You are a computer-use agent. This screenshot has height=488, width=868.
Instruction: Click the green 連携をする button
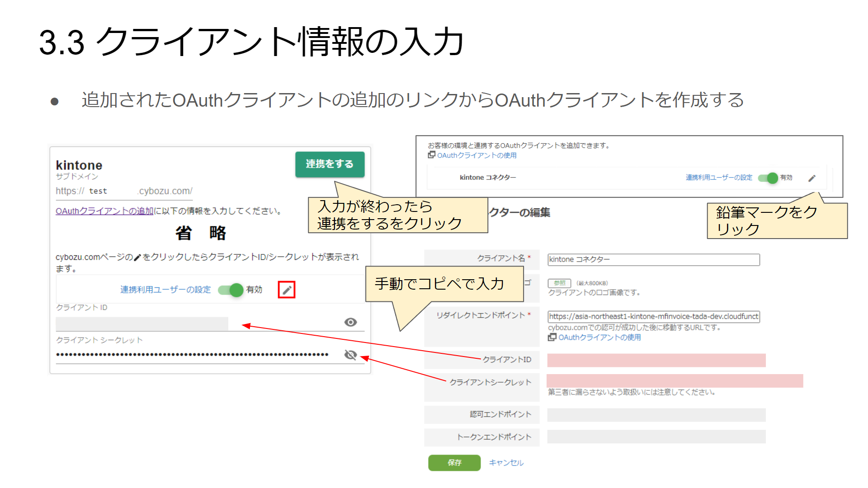(x=330, y=164)
